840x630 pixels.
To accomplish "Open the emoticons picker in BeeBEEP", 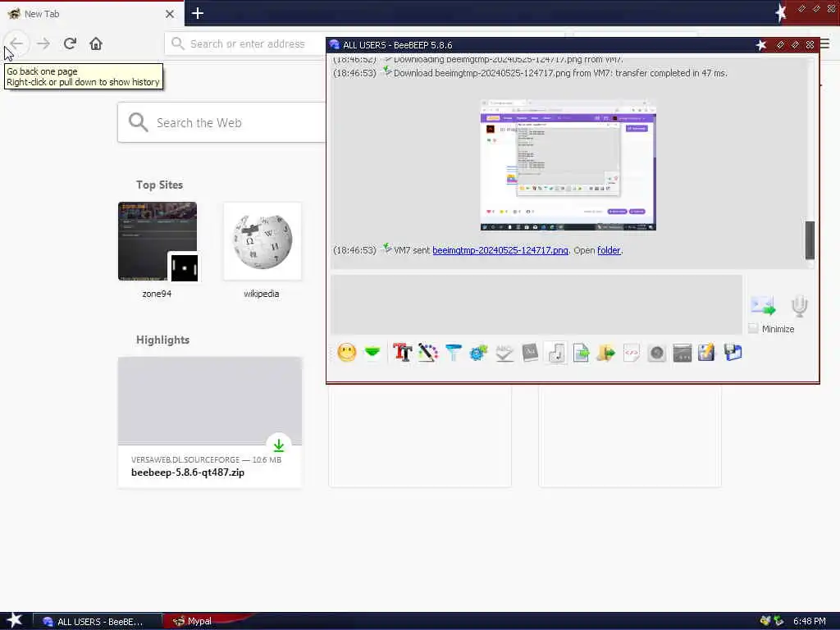I will click(x=347, y=353).
